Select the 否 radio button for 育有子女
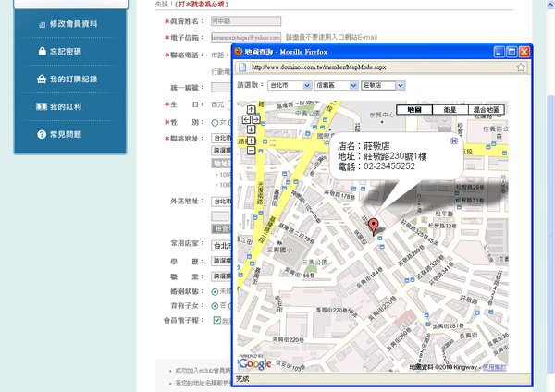The height and width of the screenshot is (392, 555). click(x=215, y=306)
